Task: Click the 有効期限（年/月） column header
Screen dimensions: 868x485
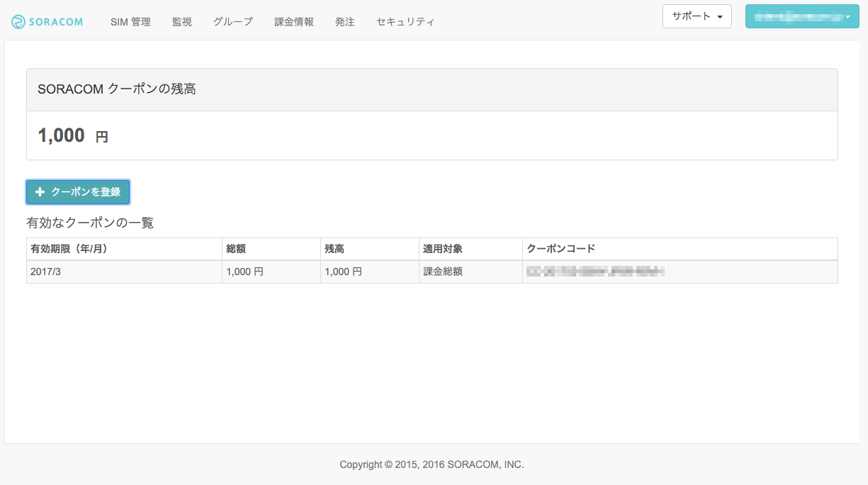Action: 124,249
